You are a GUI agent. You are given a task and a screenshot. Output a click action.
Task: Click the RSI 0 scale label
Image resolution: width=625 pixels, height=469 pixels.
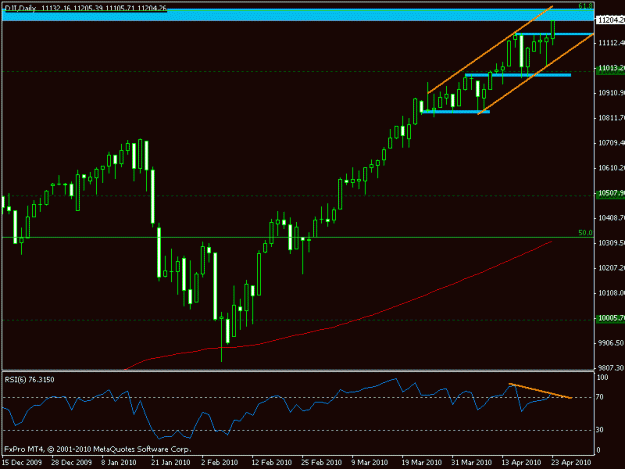(598, 450)
